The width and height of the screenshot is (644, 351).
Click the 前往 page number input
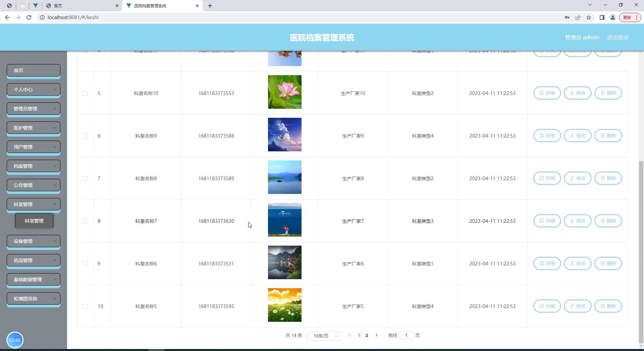pyautogui.click(x=406, y=335)
